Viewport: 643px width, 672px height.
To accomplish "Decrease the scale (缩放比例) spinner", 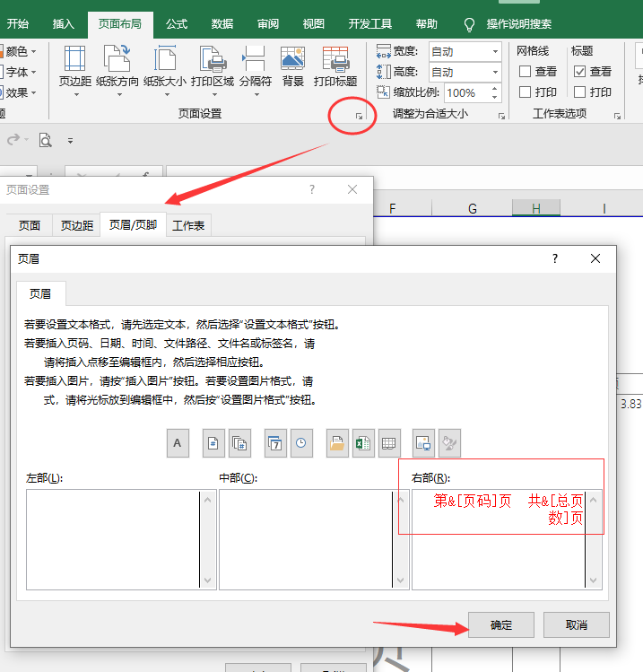I will 494,98.
